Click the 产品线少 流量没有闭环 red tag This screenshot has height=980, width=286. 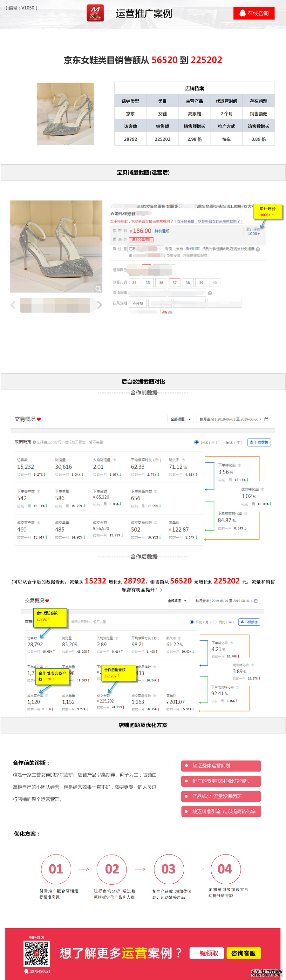click(x=221, y=796)
